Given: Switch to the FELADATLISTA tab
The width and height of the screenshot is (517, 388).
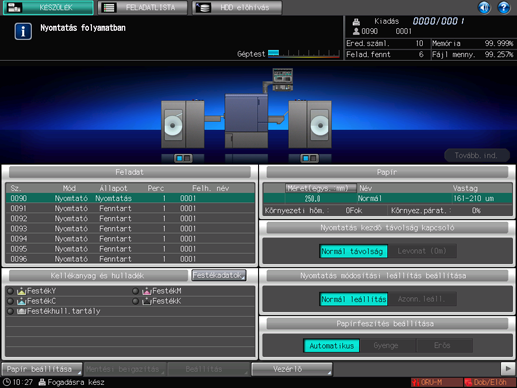Looking at the screenshot, I should tap(142, 7).
